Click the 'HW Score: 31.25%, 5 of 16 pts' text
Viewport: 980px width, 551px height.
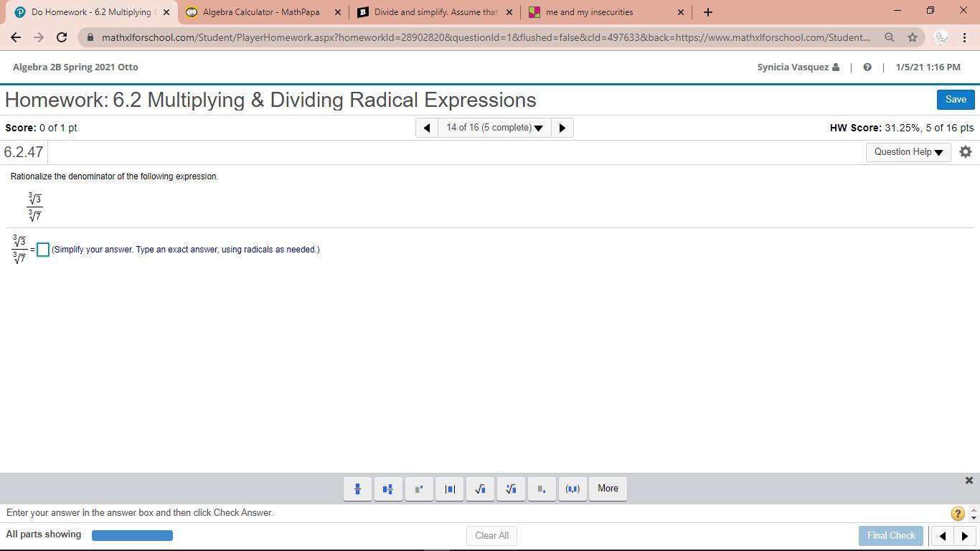point(902,128)
